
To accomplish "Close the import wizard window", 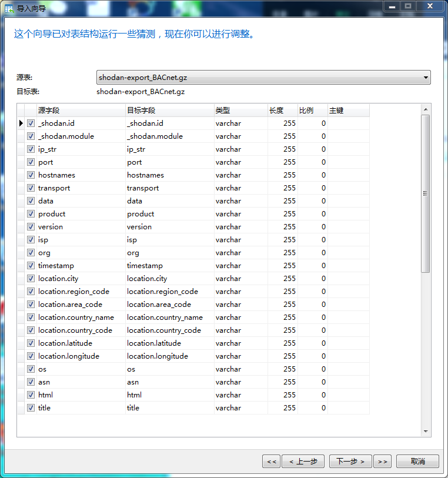I will click(430, 6).
